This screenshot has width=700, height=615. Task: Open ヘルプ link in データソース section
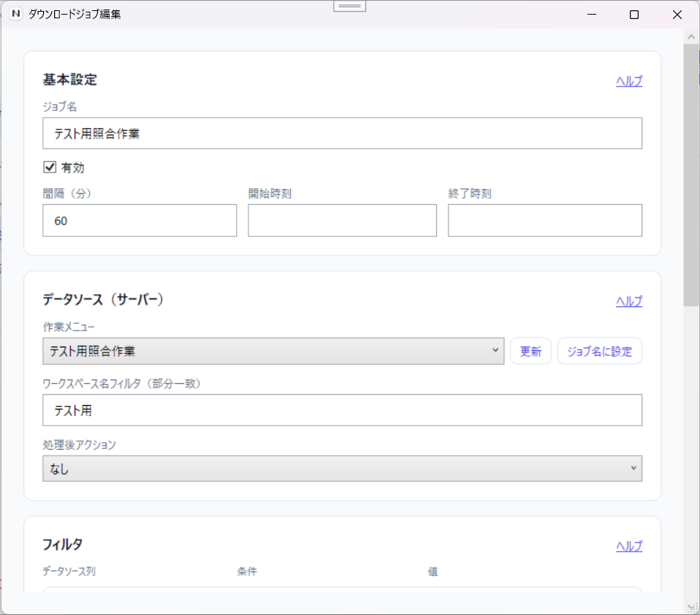pyautogui.click(x=629, y=301)
